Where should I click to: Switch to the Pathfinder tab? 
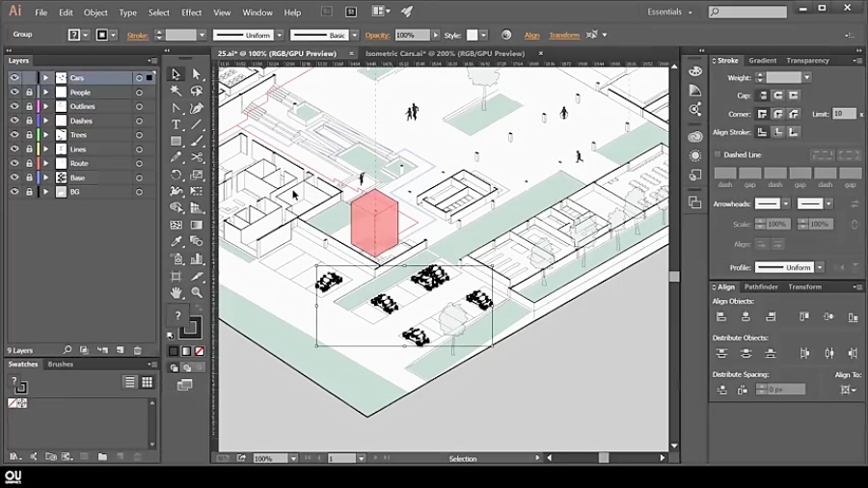[761, 286]
